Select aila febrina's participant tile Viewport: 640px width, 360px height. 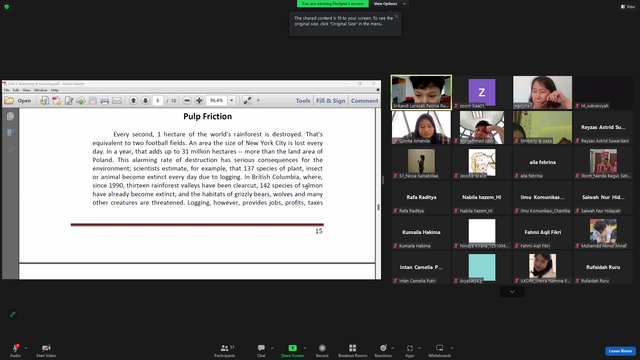542,162
